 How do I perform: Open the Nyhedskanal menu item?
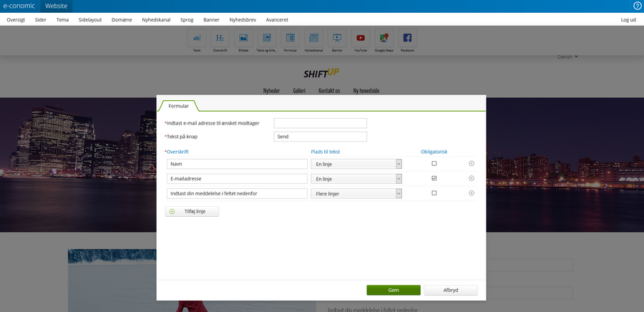pos(156,20)
